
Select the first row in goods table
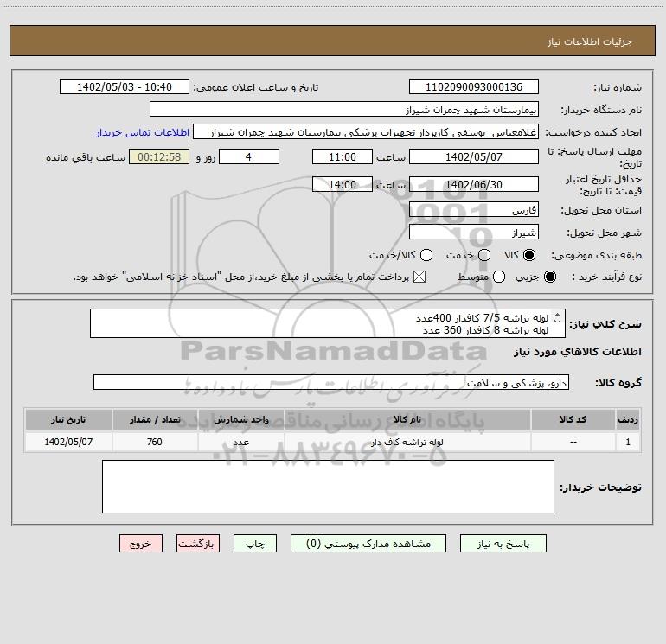tap(333, 442)
